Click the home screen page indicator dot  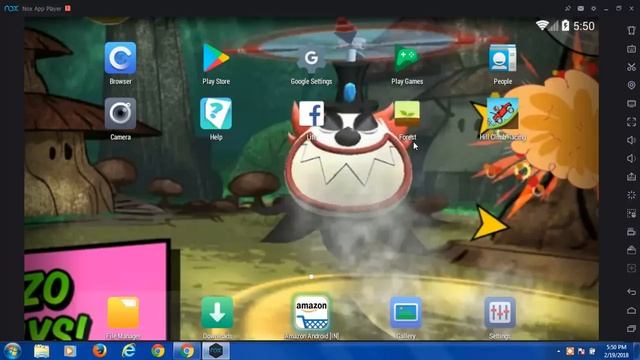311,277
